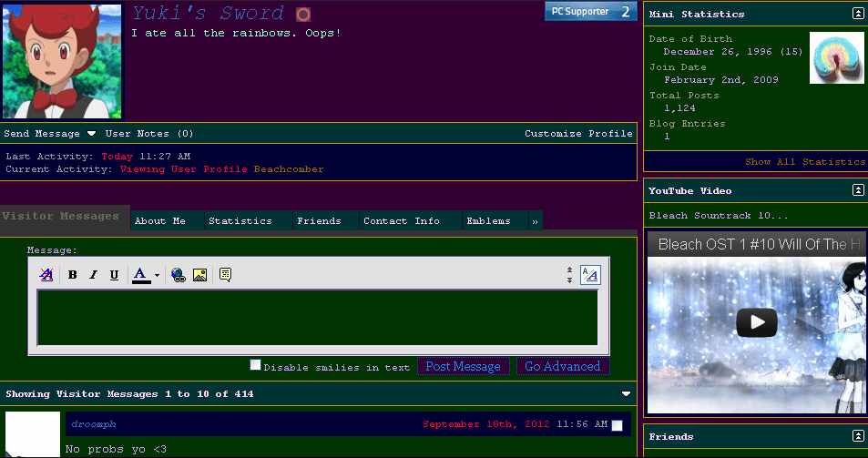Click the Yuki's Sword username heading

[208, 14]
